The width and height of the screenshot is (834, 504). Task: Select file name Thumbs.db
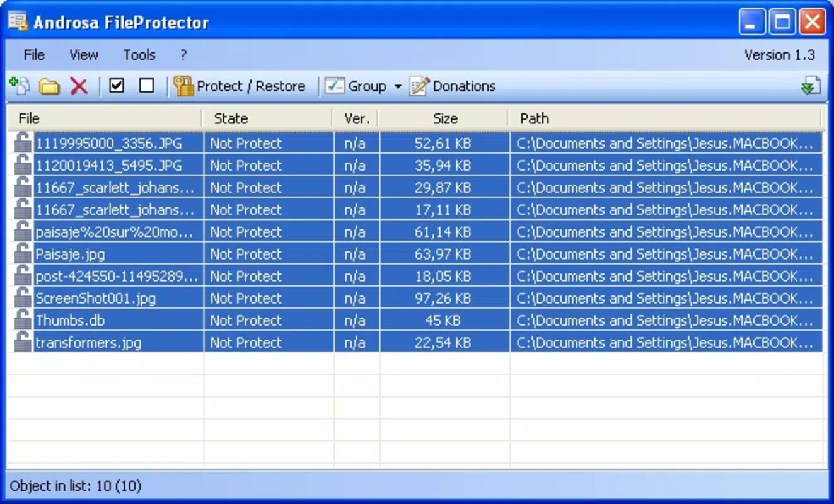click(70, 321)
